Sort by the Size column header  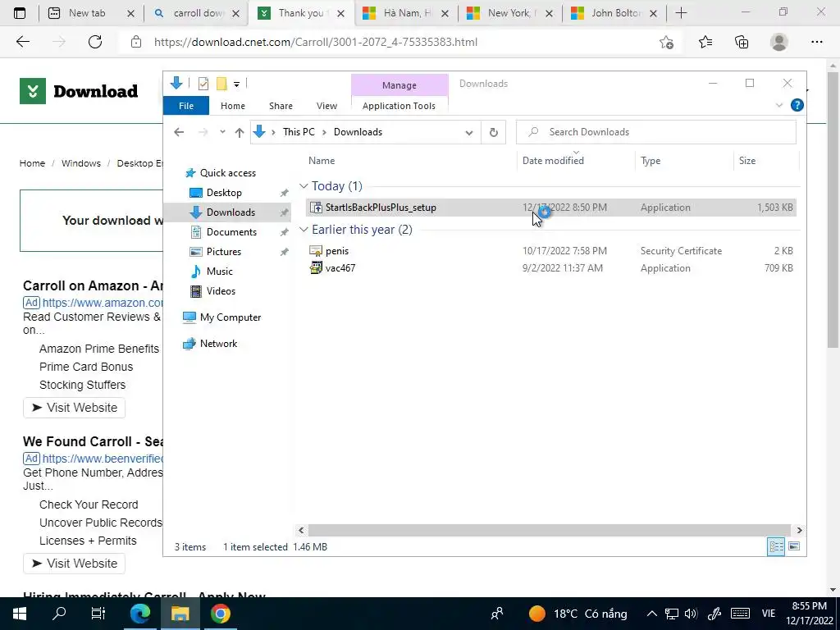pos(746,161)
